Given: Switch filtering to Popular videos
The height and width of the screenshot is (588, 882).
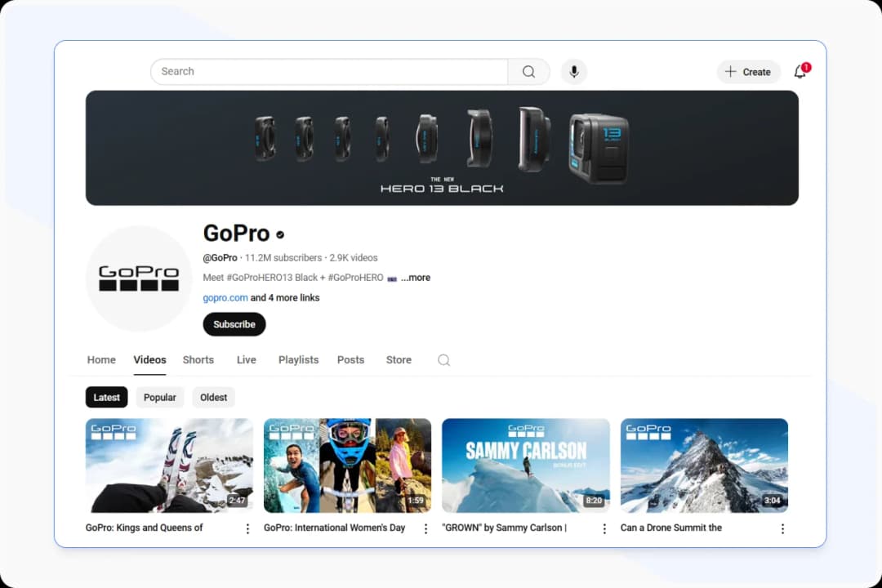Looking at the screenshot, I should (159, 397).
